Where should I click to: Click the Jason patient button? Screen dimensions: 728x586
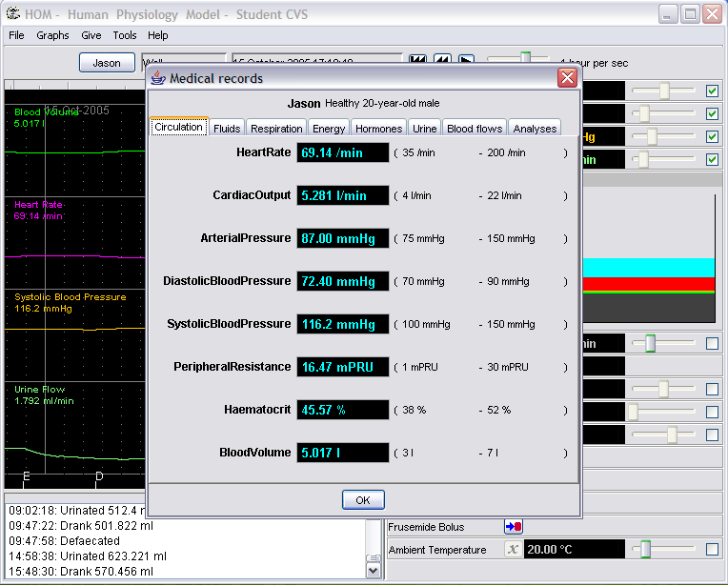pyautogui.click(x=107, y=63)
